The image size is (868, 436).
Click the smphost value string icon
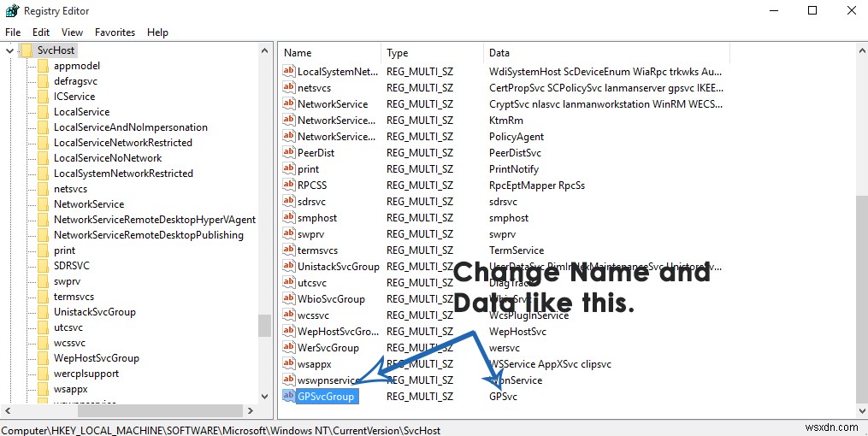[288, 217]
